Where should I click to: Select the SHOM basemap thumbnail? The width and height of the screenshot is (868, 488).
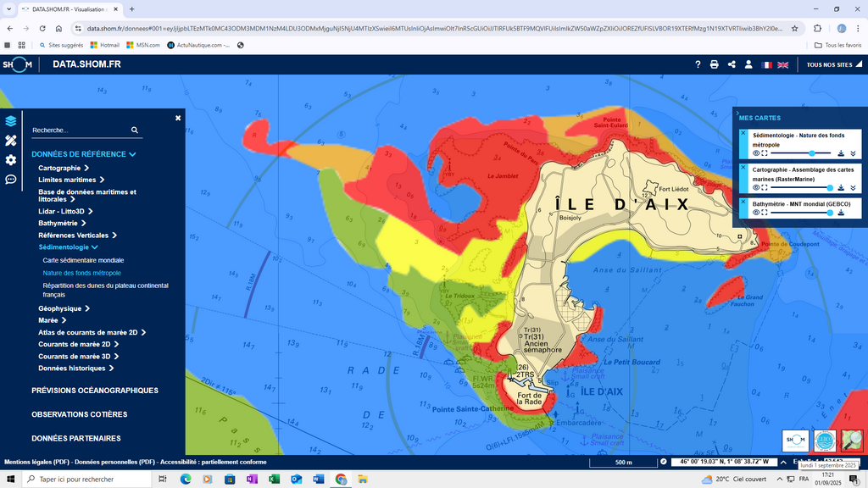(x=795, y=441)
